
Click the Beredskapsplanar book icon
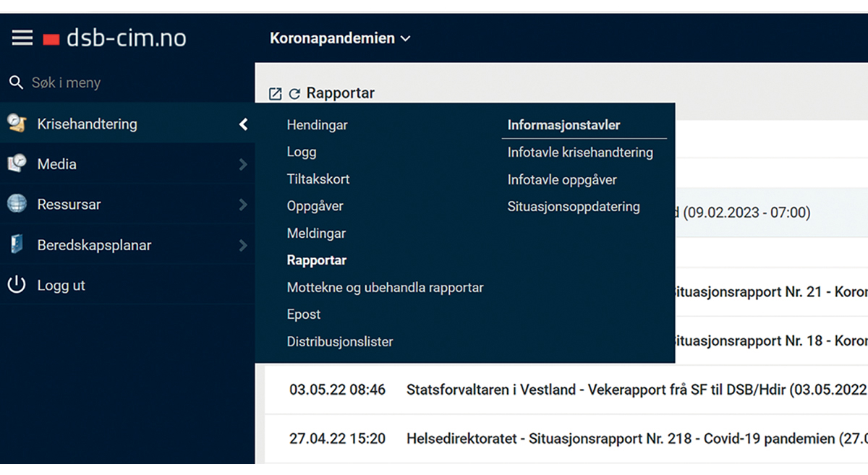[17, 245]
